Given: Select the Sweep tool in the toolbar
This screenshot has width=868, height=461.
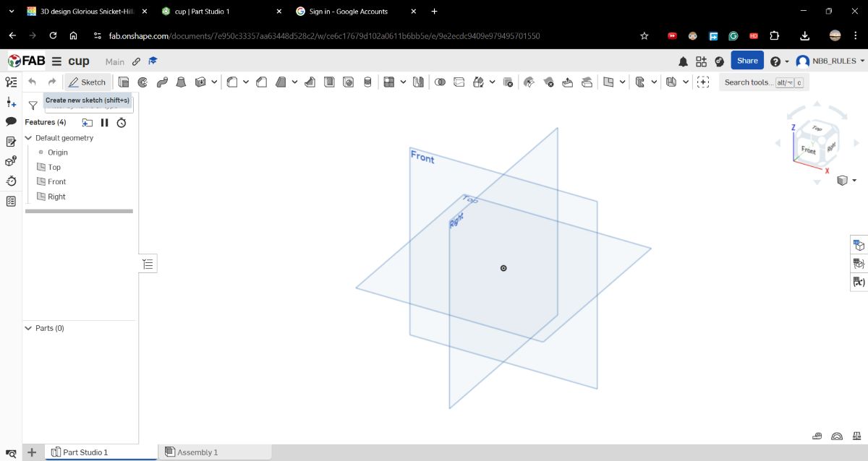Looking at the screenshot, I should [162, 82].
